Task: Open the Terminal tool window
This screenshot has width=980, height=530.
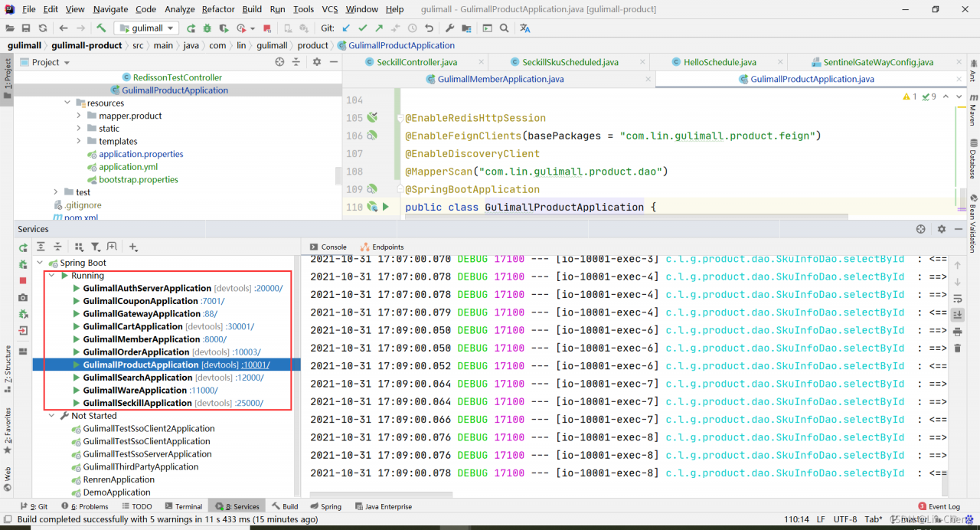Action: (183, 506)
